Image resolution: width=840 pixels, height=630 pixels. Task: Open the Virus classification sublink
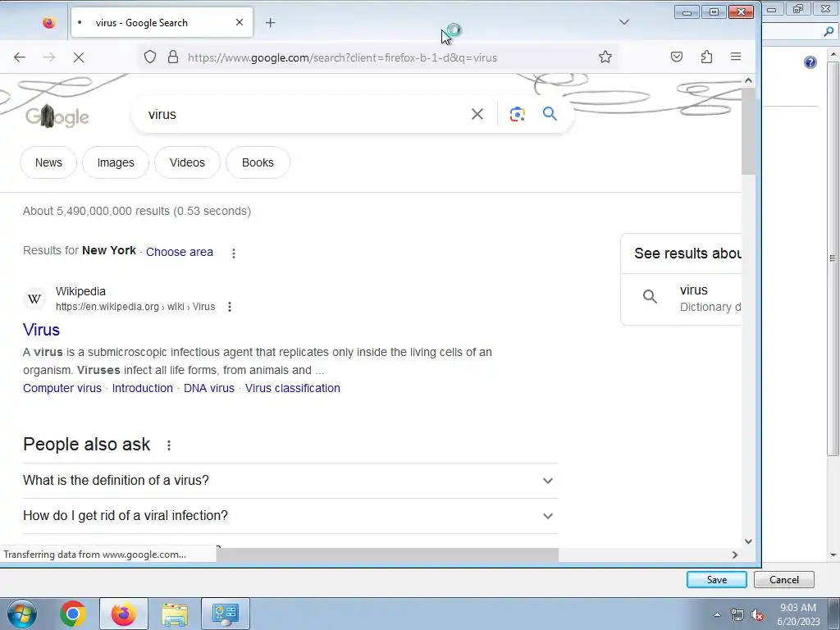pos(293,388)
